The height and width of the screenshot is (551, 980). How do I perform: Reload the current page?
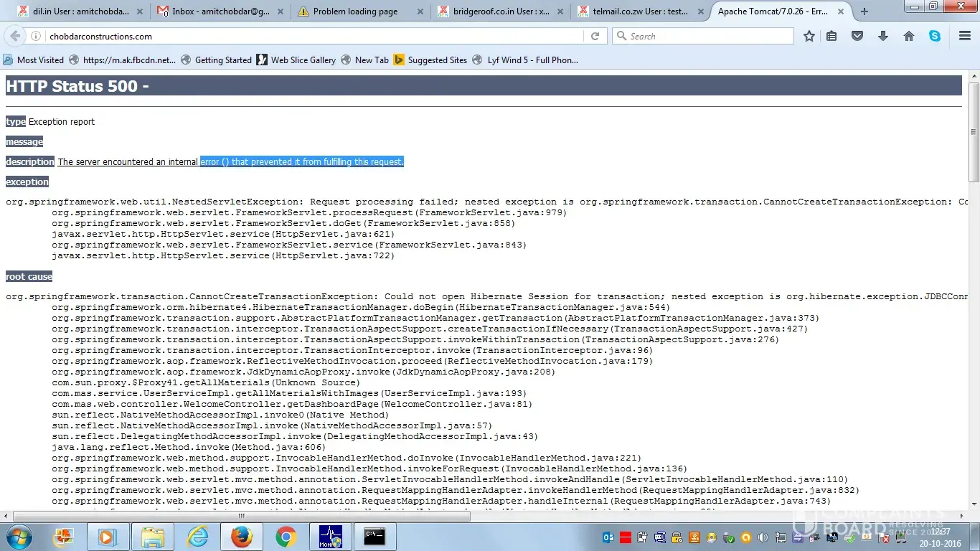click(595, 36)
